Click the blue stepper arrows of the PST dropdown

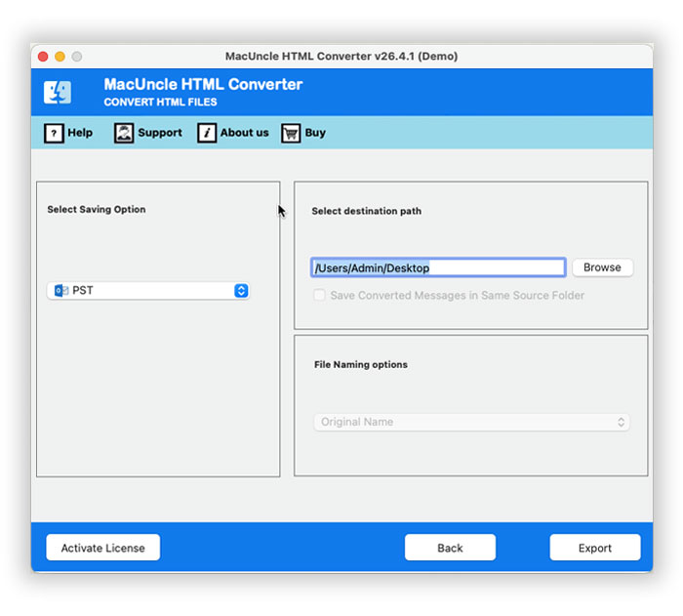pos(241,291)
